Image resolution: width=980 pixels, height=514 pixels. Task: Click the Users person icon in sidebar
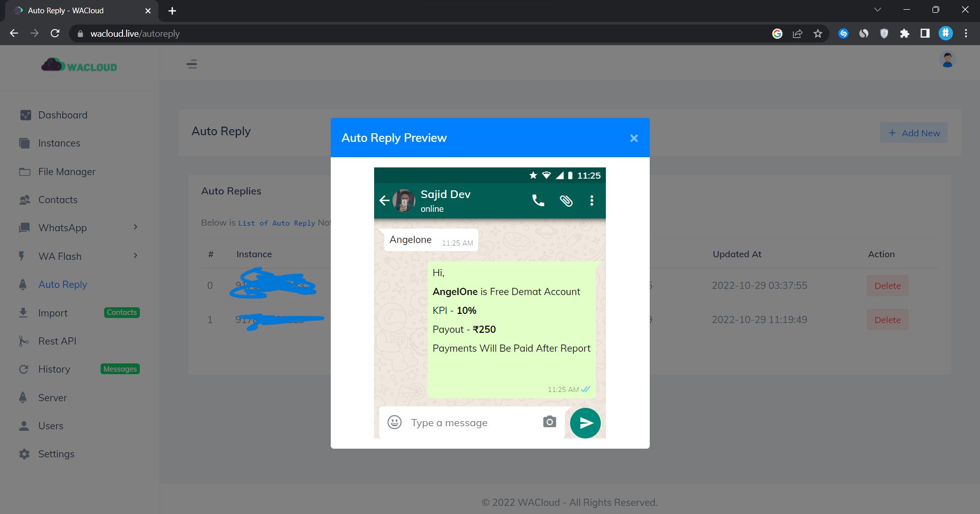pyautogui.click(x=24, y=426)
